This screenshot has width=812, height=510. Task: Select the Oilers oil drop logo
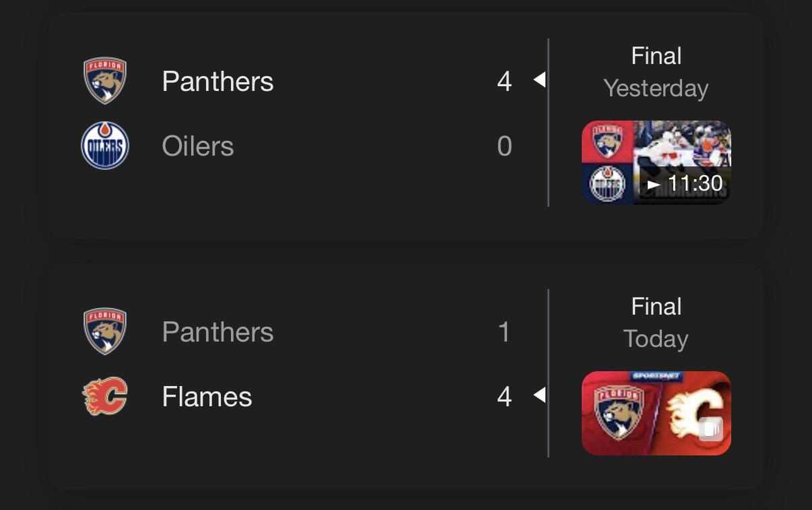pyautogui.click(x=104, y=145)
